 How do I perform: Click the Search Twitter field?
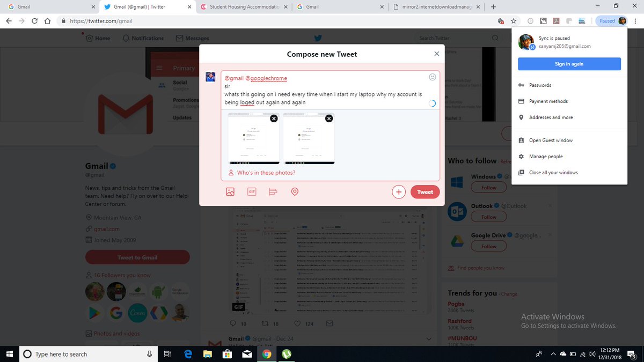coord(459,38)
